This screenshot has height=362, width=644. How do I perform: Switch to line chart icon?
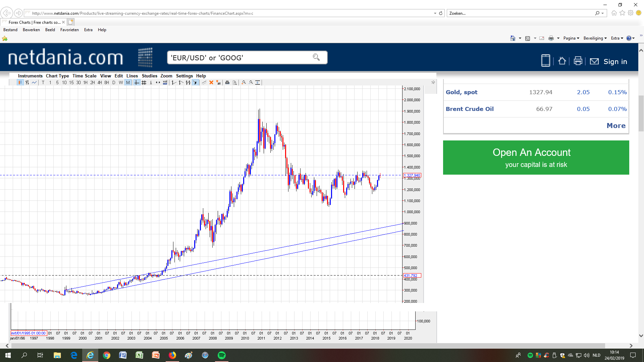pos(34,82)
